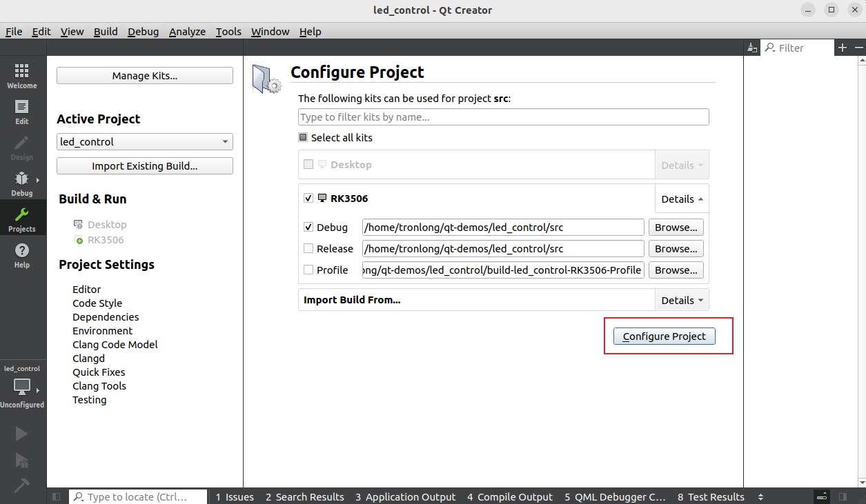Open the Issues output pane
Image resolution: width=866 pixels, height=504 pixels.
coord(235,496)
